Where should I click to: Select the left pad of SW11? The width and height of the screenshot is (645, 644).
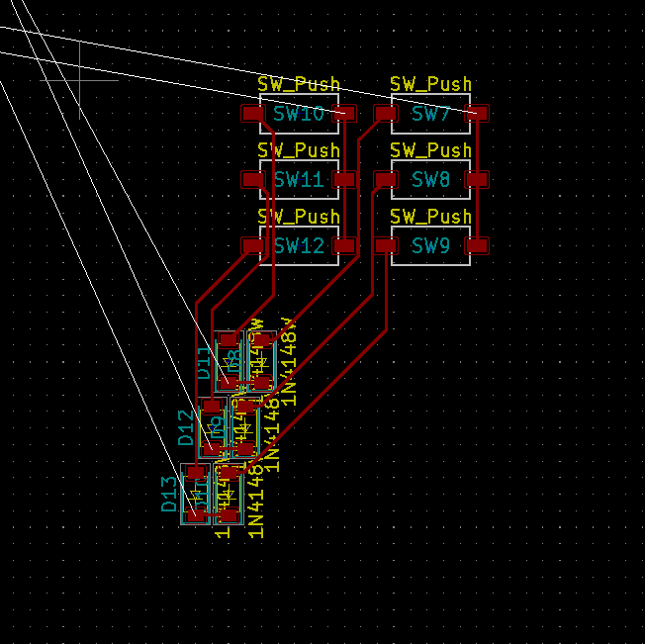click(253, 179)
